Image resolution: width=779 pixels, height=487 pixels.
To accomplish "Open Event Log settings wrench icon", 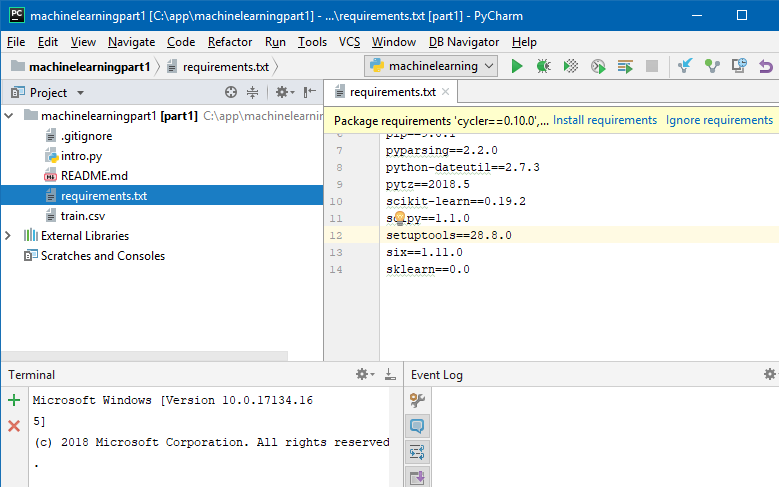I will pyautogui.click(x=417, y=400).
